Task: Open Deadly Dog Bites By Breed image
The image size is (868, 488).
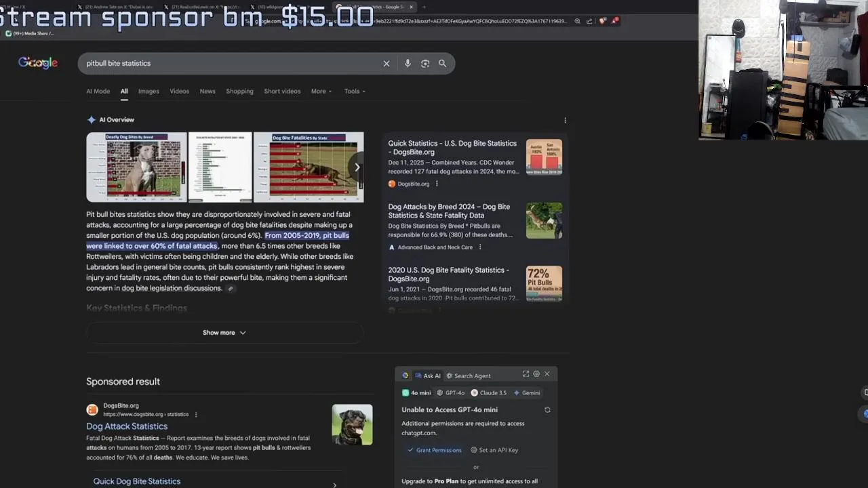Action: point(136,167)
